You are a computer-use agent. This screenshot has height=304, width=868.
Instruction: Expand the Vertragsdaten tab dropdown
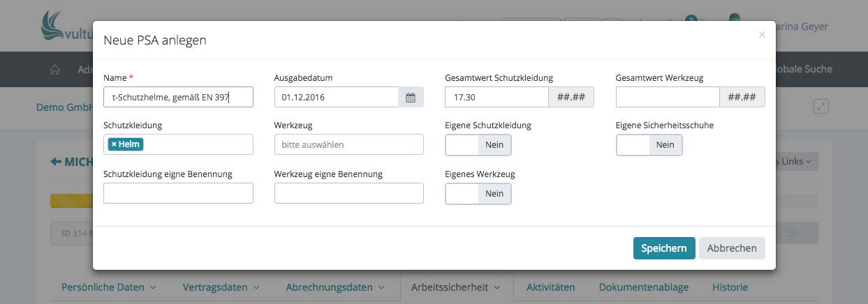pyautogui.click(x=221, y=287)
